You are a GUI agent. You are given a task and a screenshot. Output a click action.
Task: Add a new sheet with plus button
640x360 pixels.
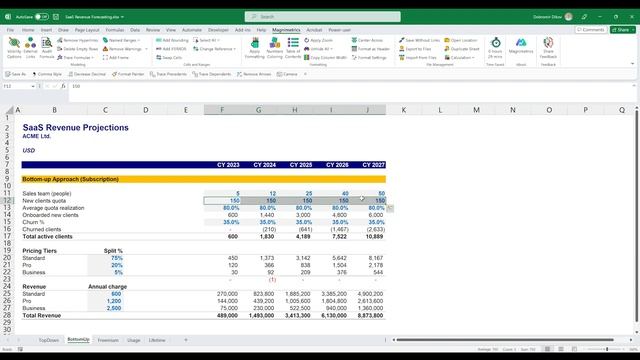click(x=186, y=340)
